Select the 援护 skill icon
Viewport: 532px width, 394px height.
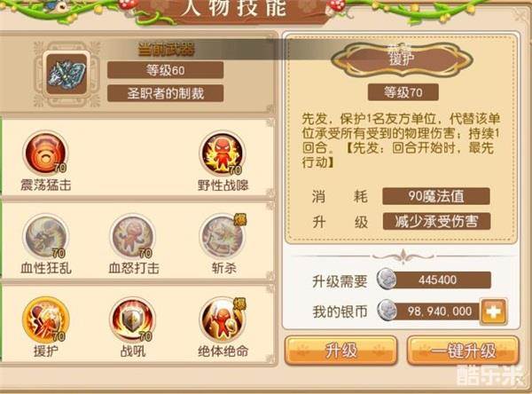pyautogui.click(x=45, y=319)
